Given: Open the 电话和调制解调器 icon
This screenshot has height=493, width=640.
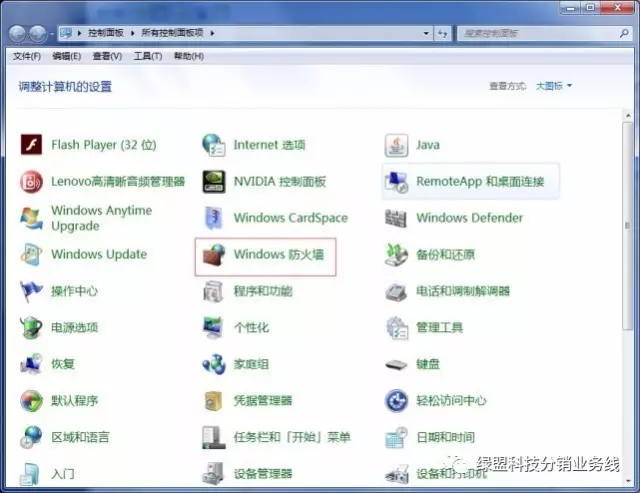Looking at the screenshot, I should pos(396,291).
